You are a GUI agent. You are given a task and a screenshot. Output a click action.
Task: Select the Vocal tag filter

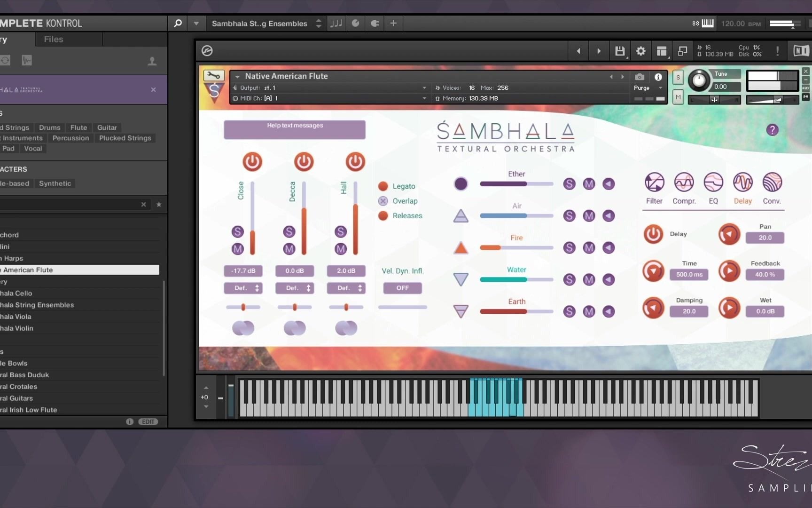click(33, 148)
